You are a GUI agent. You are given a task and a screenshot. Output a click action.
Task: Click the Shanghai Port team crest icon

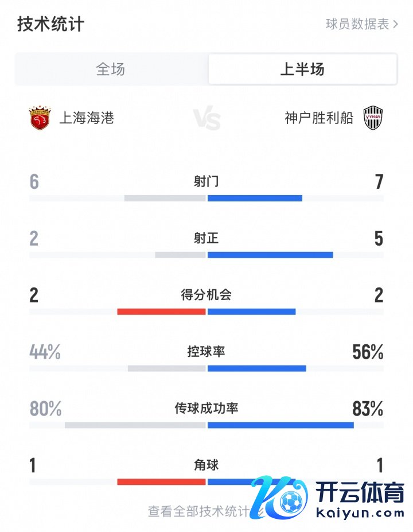tap(40, 118)
